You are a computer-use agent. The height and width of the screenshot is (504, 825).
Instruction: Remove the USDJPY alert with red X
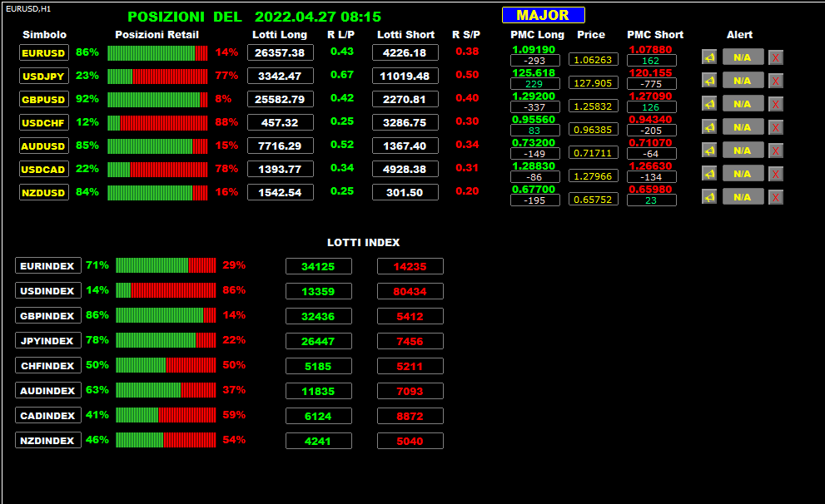(776, 81)
